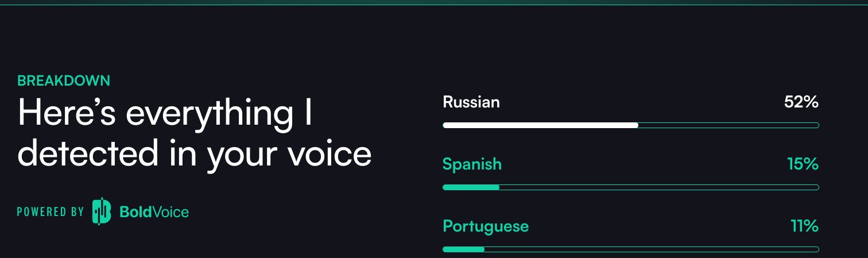Viewport: 868px width, 258px height.
Task: Select the green BREAKDOWN section label
Action: [x=64, y=81]
